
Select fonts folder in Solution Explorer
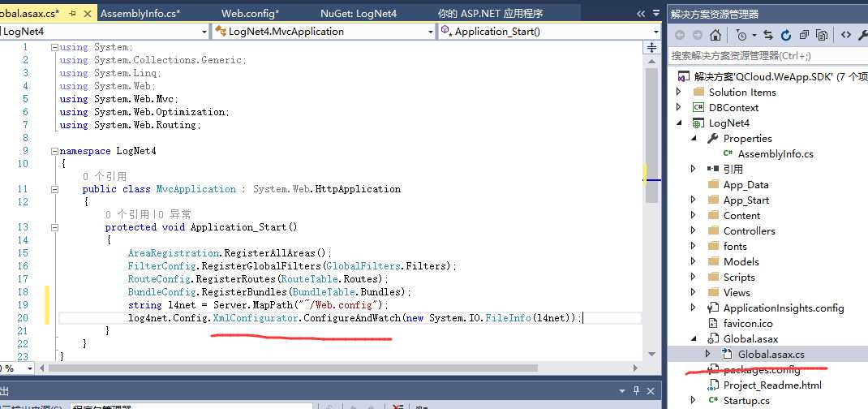pyautogui.click(x=735, y=246)
